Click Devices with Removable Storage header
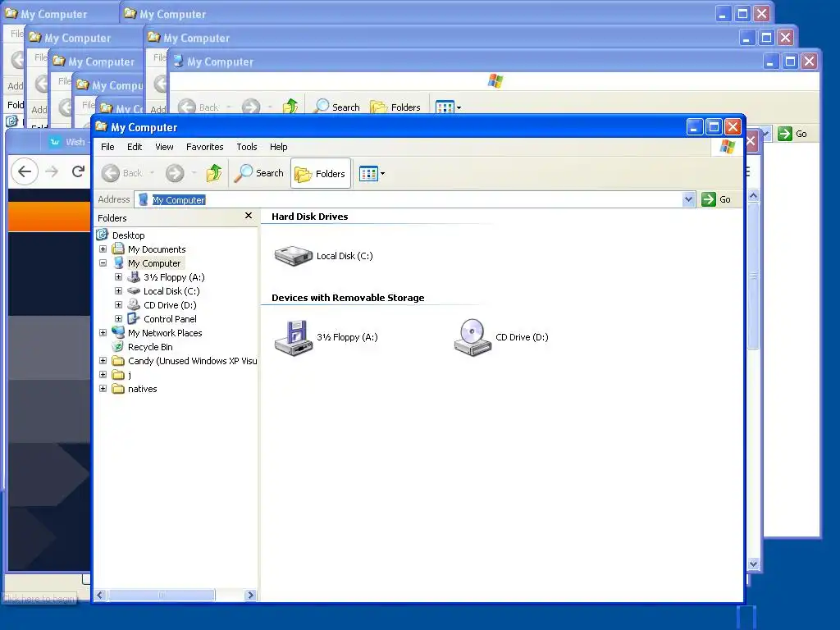The width and height of the screenshot is (840, 630). (x=348, y=298)
